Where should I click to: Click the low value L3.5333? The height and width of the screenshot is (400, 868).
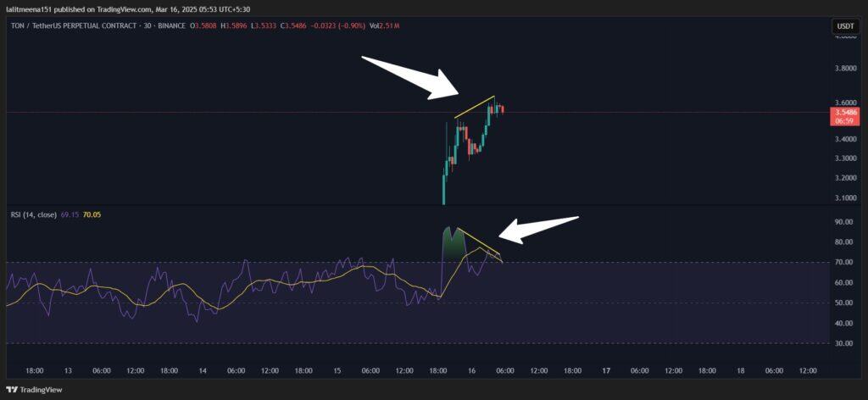[264, 26]
